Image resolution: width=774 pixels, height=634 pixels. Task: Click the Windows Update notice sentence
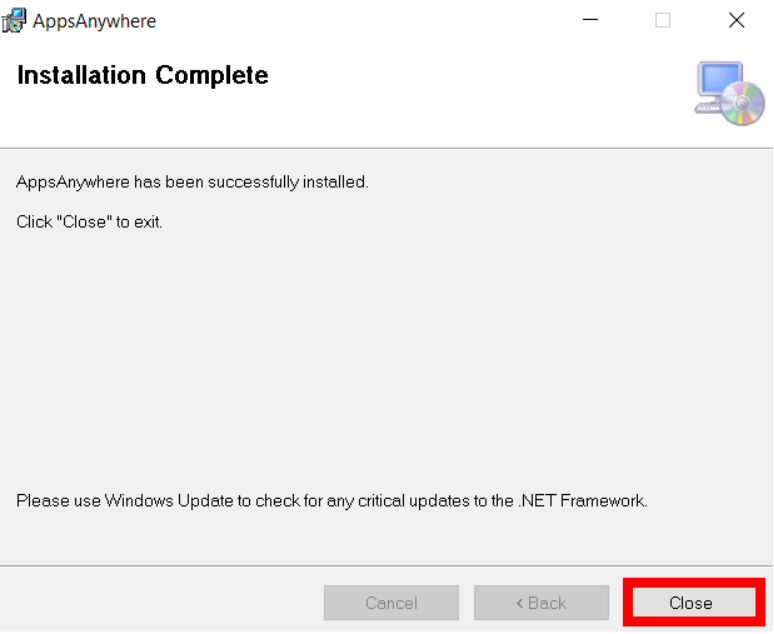[x=332, y=501]
